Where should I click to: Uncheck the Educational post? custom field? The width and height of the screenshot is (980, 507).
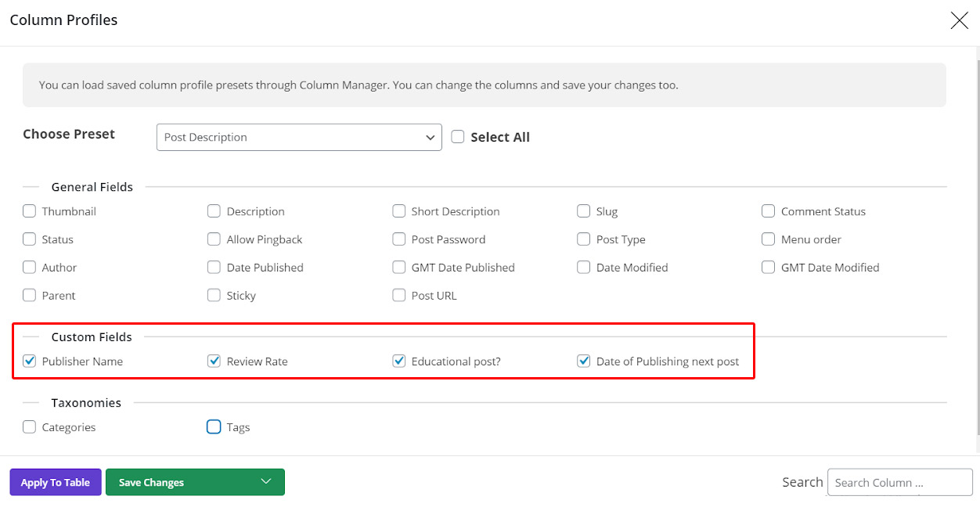(x=398, y=361)
